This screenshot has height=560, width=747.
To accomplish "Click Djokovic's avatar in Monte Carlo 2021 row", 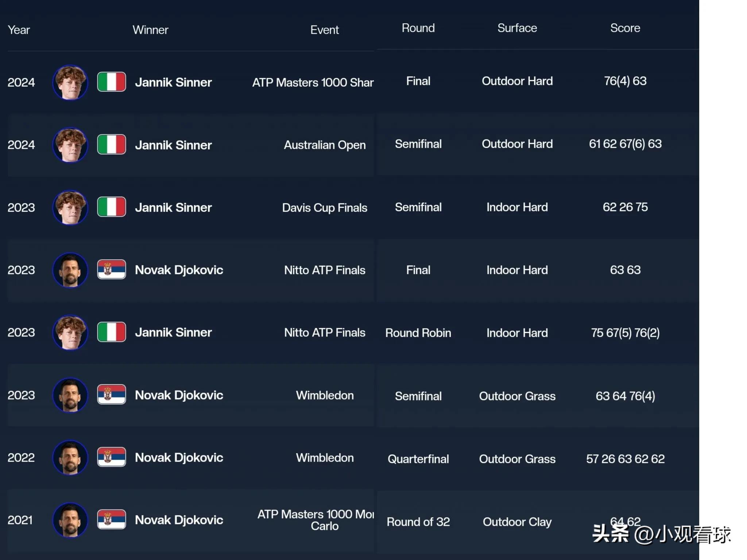I will pos(70,520).
